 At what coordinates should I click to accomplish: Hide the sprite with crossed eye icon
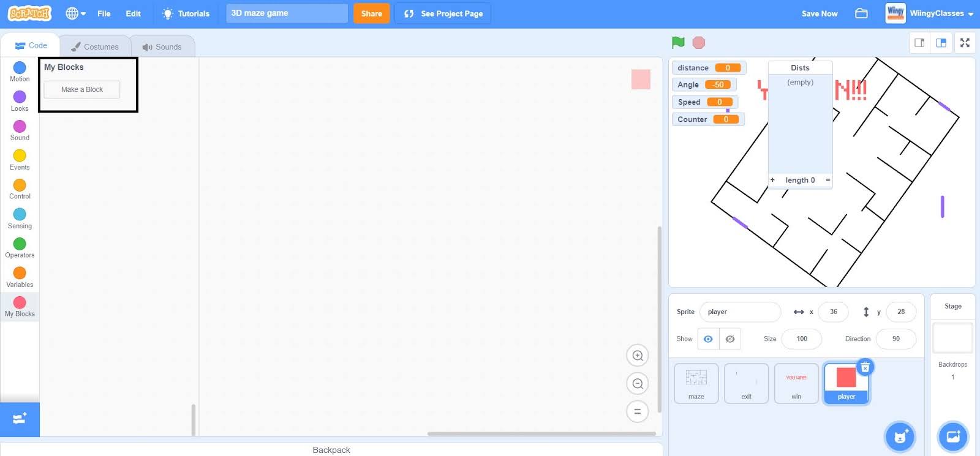[730, 338]
